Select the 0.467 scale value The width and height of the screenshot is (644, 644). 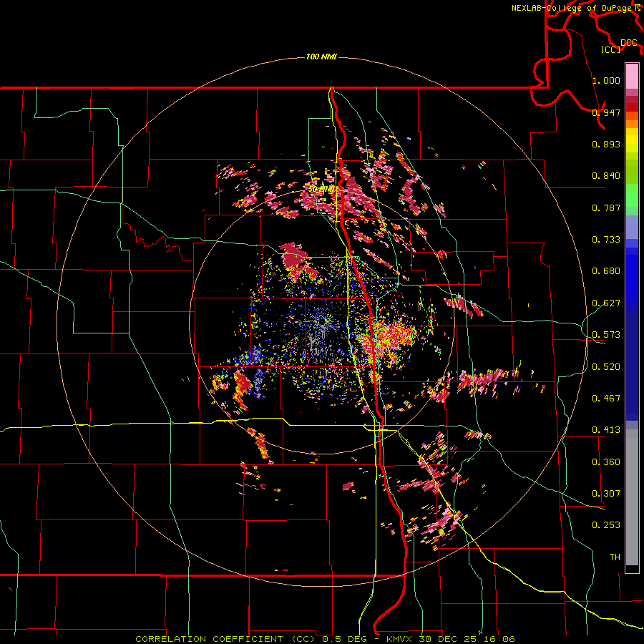606,399
